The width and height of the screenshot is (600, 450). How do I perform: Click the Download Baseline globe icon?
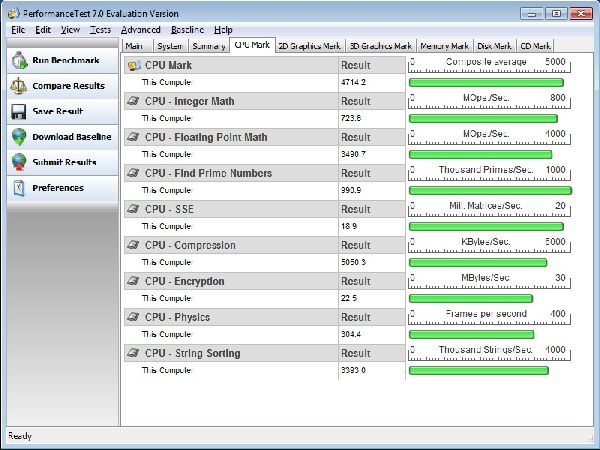coord(18,137)
